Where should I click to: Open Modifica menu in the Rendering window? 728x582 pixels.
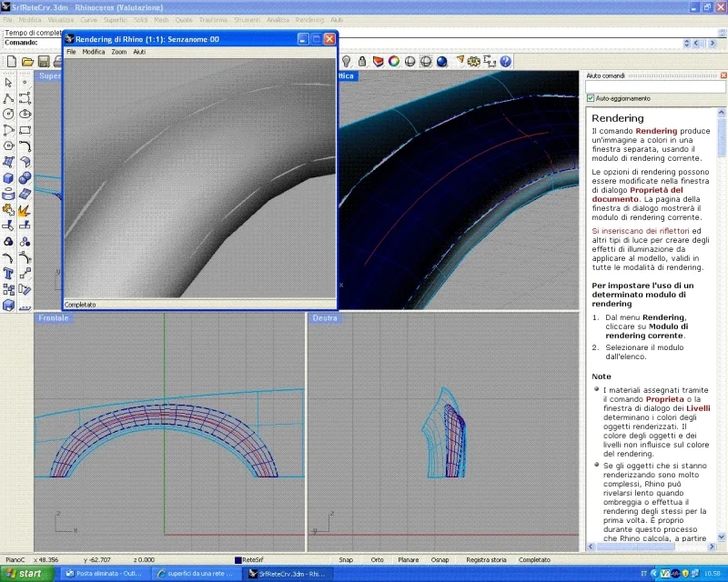(94, 52)
